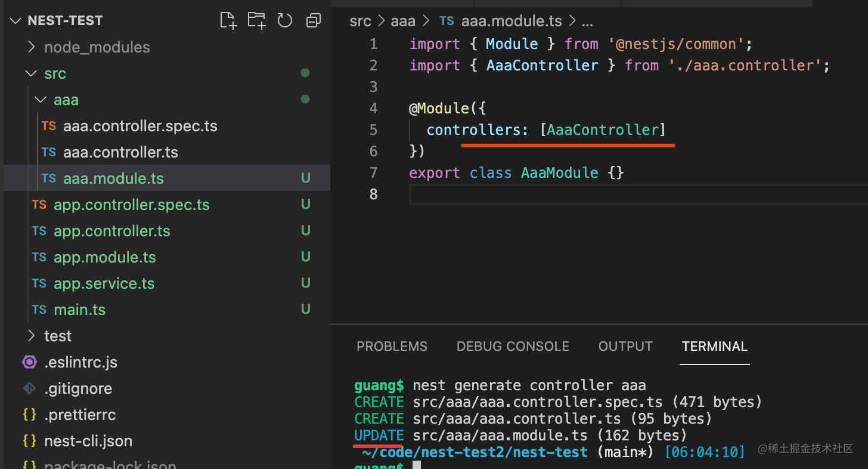Click the New File icon in explorer header
The width and height of the screenshot is (868, 469).
(x=228, y=21)
